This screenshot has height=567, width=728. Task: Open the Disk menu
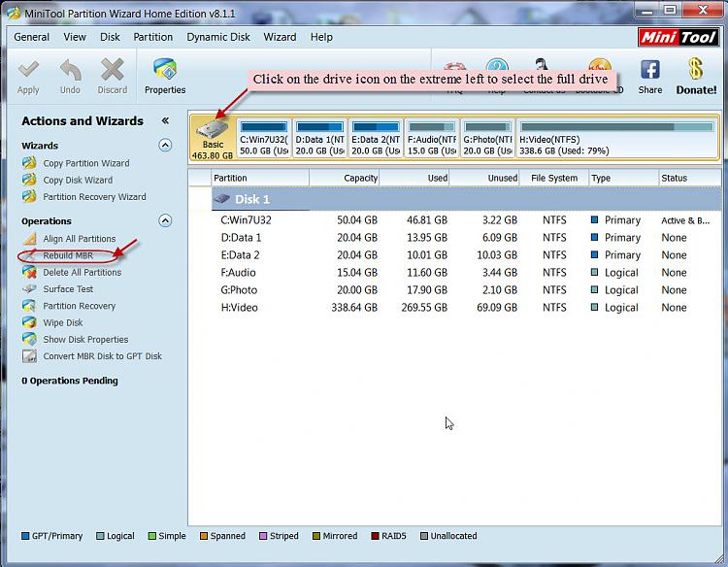(x=110, y=37)
